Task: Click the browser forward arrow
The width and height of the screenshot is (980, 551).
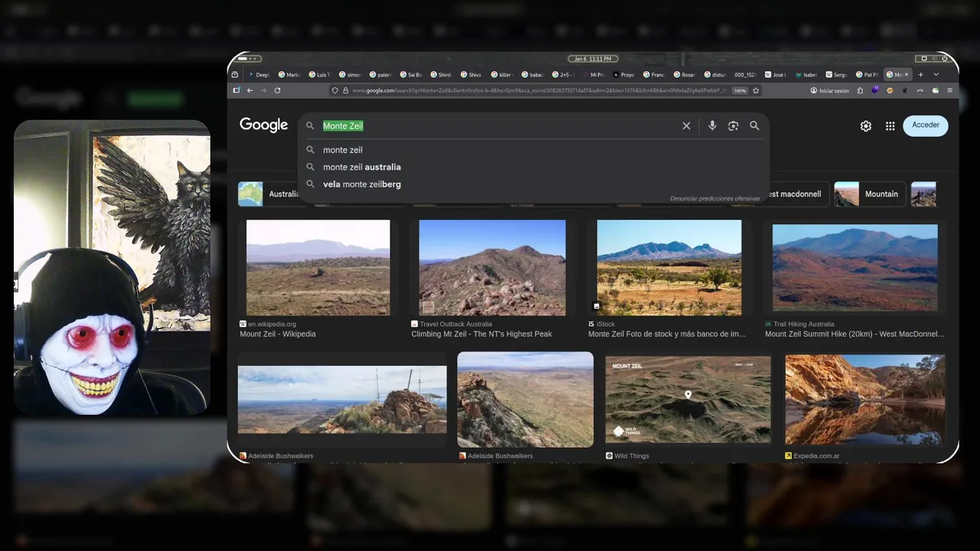Action: pyautogui.click(x=263, y=90)
